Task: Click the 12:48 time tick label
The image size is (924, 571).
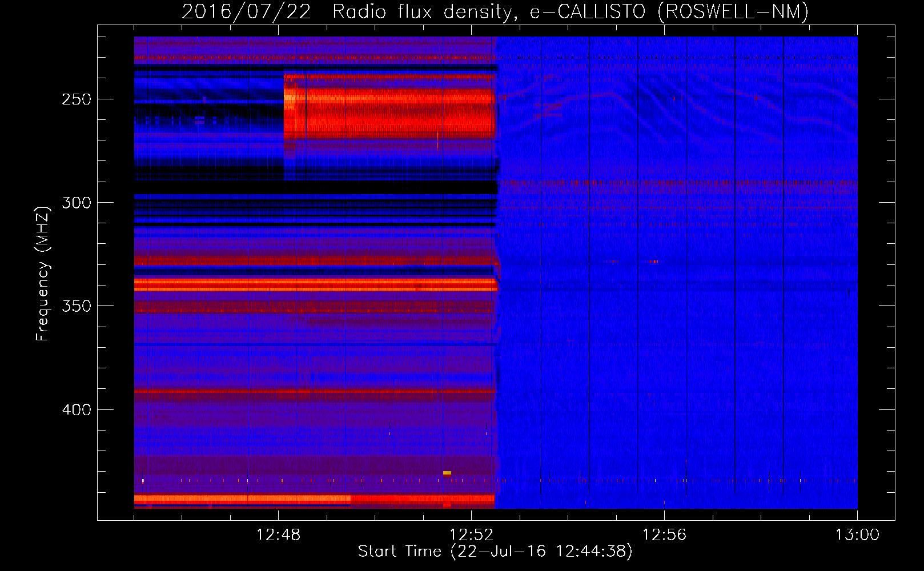Action: click(278, 535)
